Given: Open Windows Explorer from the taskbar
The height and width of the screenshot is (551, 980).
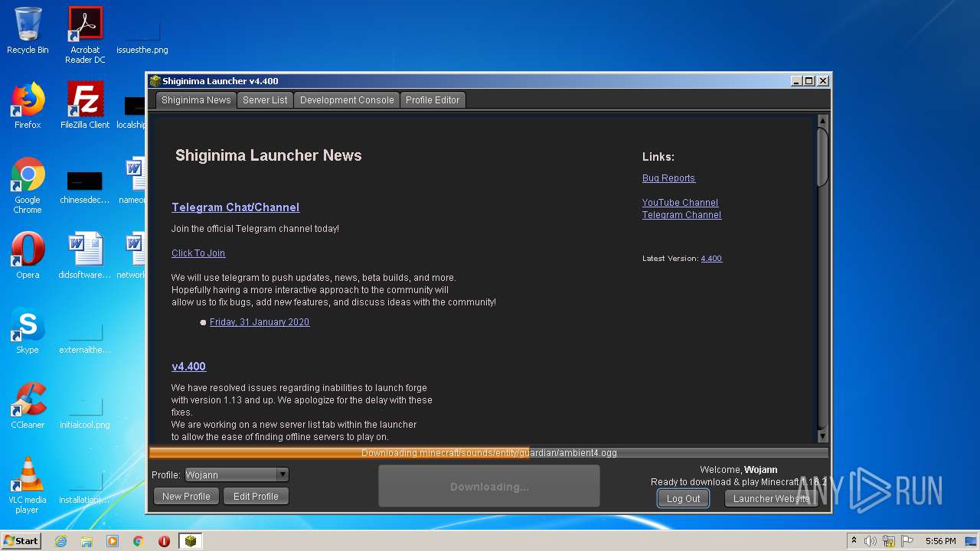Looking at the screenshot, I should pos(87,541).
